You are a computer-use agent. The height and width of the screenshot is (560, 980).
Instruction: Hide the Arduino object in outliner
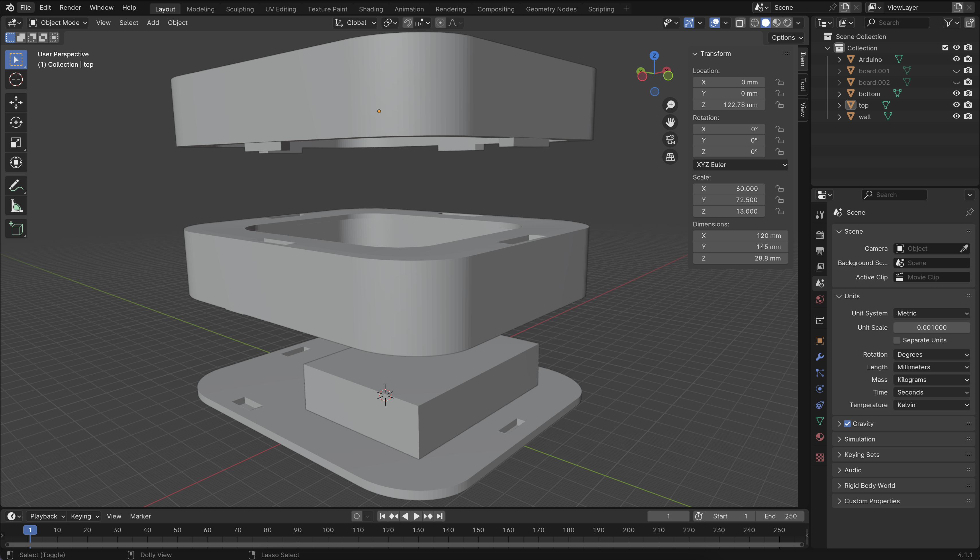(956, 59)
